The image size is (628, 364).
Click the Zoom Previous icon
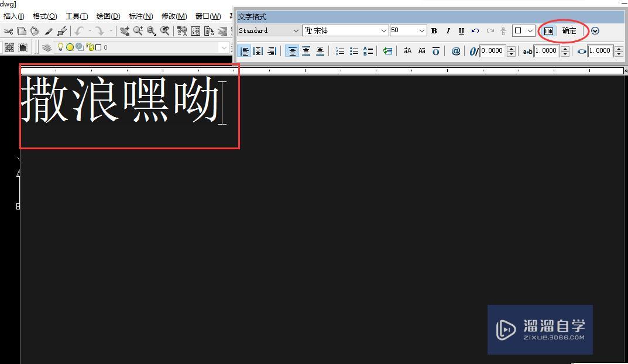click(164, 31)
